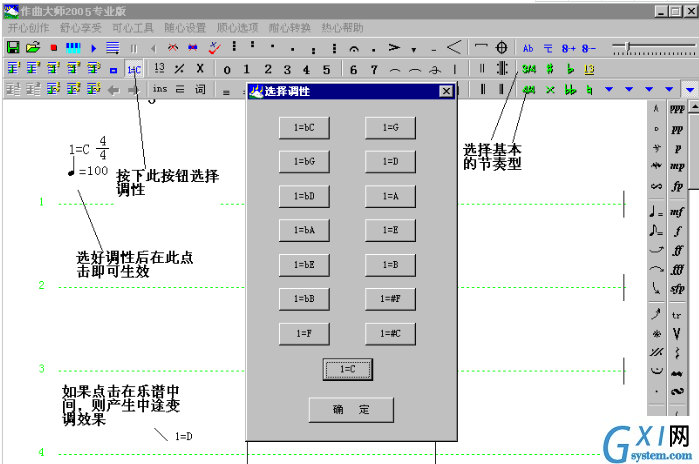The height and width of the screenshot is (464, 699).
Task: Select the crescendo hairpin < symbol
Action: click(x=453, y=47)
